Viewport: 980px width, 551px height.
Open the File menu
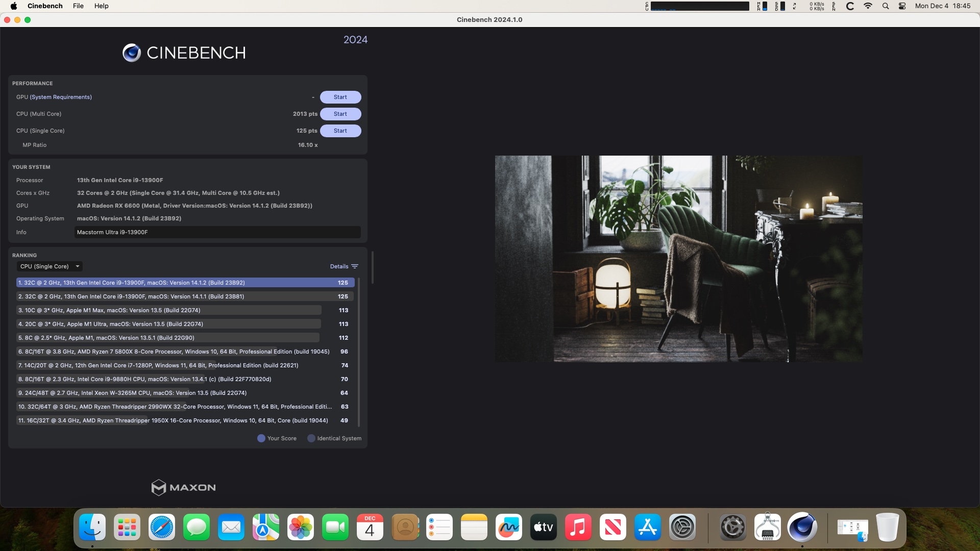tap(78, 6)
